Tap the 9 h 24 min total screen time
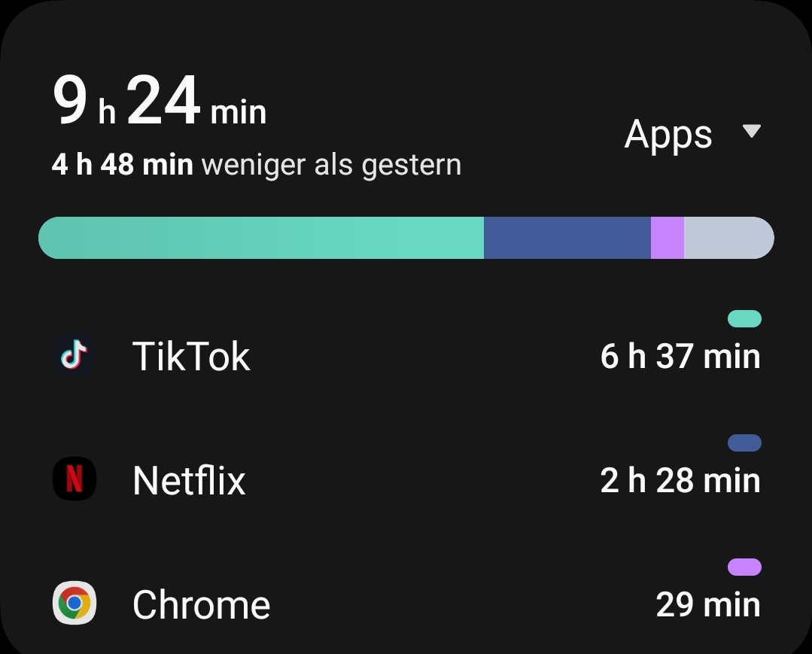This screenshot has height=654, width=812. coord(160,100)
